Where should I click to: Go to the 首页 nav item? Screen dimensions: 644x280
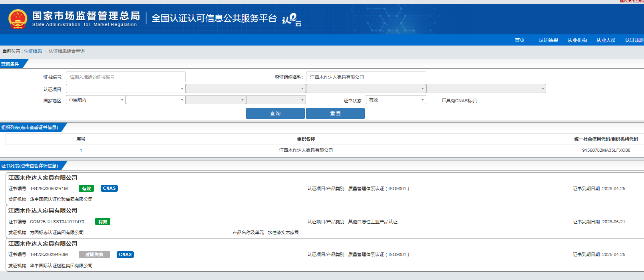520,40
